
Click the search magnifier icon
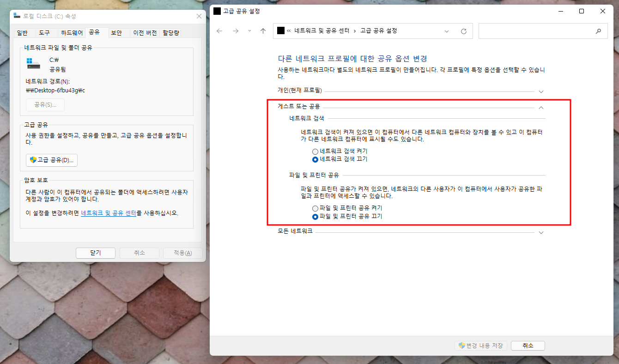[x=599, y=31]
